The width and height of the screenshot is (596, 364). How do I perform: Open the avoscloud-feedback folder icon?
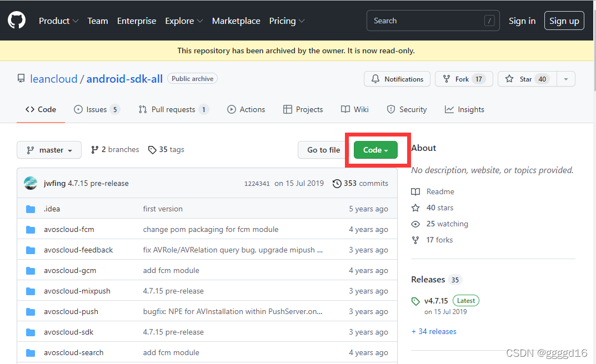point(31,250)
